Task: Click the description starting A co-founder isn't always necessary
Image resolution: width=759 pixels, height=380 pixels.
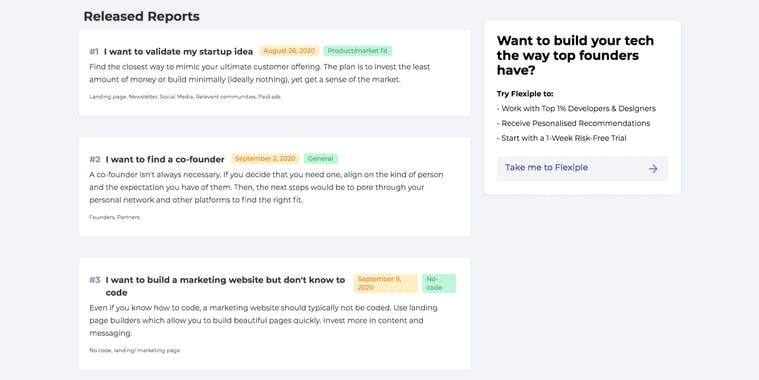Action: [x=266, y=187]
